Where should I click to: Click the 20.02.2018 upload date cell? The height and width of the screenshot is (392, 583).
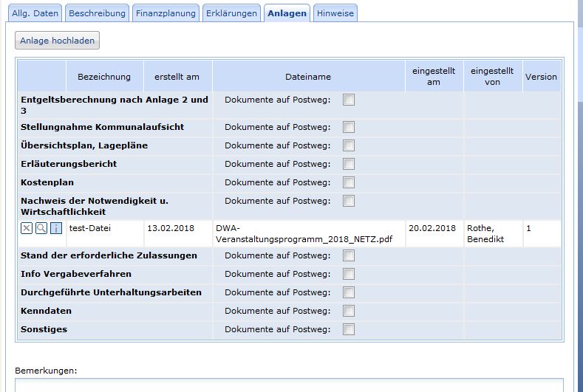pyautogui.click(x=434, y=234)
